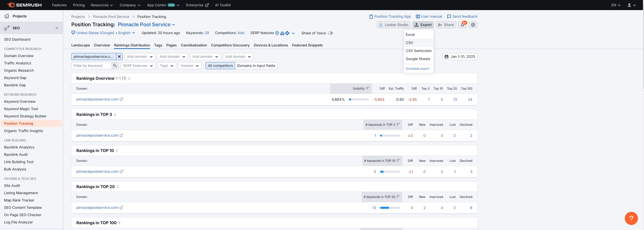The width and height of the screenshot is (644, 230).
Task: Click the Schedule export link
Action: pyautogui.click(x=417, y=69)
